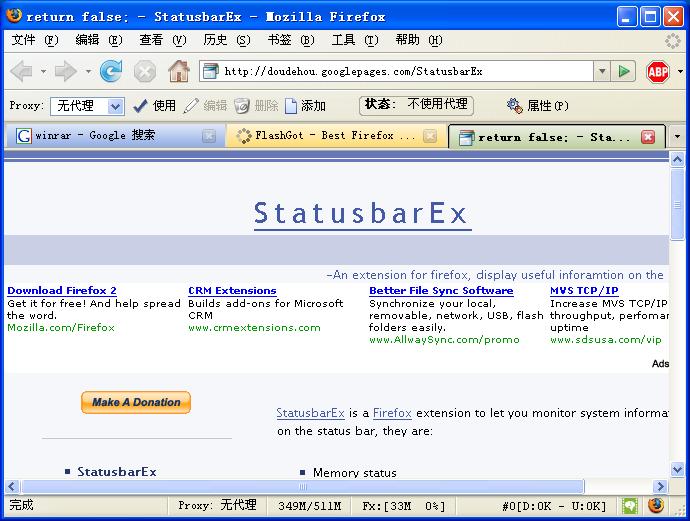Click the vertical scrollbar up arrow

[677, 159]
